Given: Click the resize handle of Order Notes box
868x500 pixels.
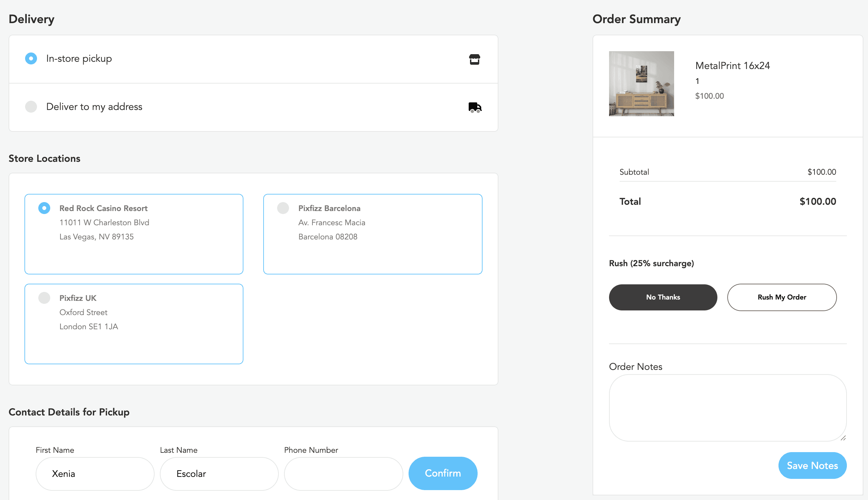Looking at the screenshot, I should coord(843,438).
